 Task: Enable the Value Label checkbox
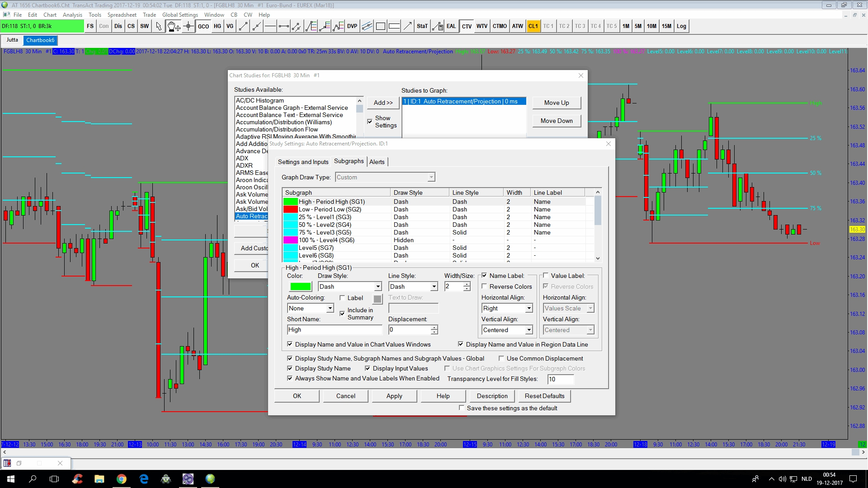point(546,276)
